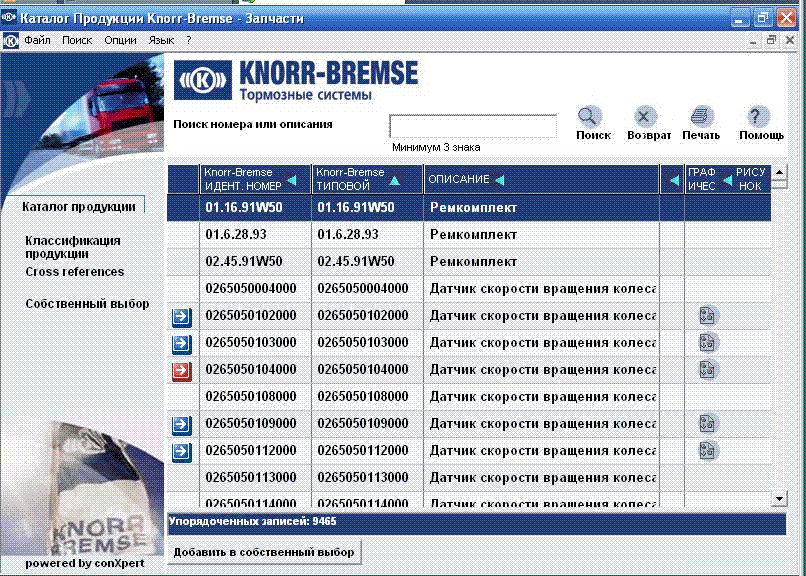The height and width of the screenshot is (576, 806).
Task: Click blue arrow icon for row 0265050109000
Action: (x=182, y=425)
